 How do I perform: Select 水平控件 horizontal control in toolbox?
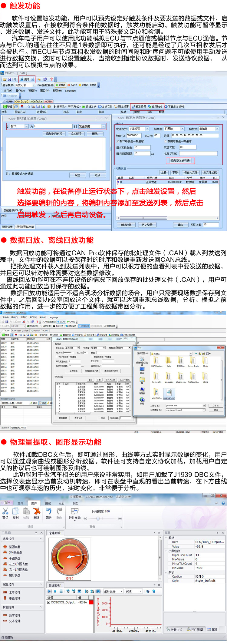(x=12, y=592)
